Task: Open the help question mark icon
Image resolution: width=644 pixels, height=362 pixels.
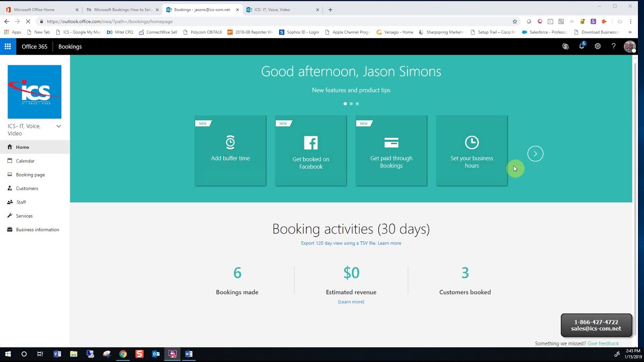Action: pyautogui.click(x=613, y=46)
